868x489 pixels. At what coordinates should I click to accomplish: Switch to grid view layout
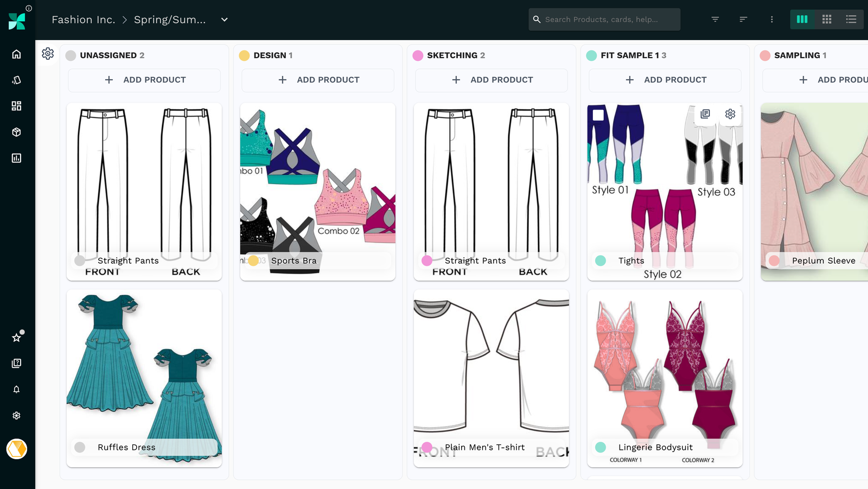click(827, 19)
